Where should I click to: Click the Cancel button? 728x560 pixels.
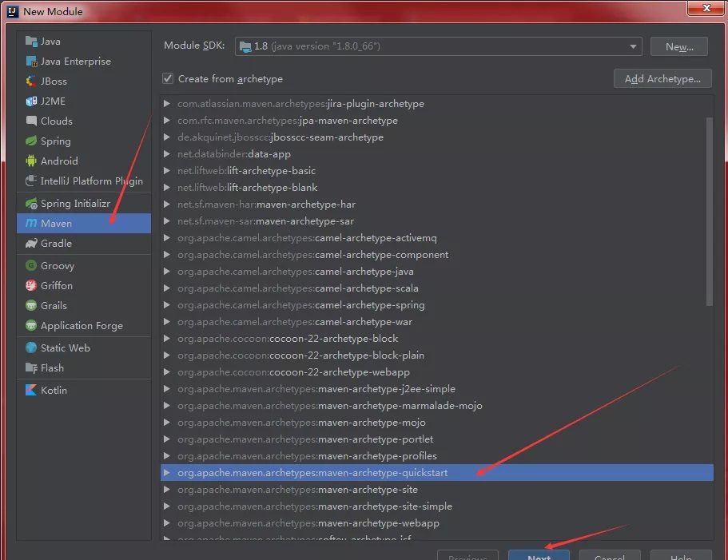tap(610, 555)
